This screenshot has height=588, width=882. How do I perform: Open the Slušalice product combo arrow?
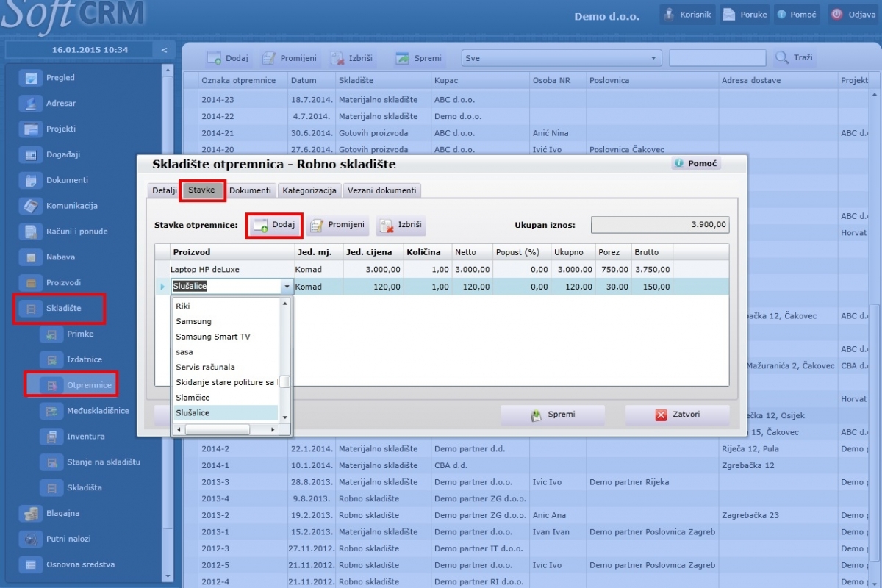(x=287, y=287)
